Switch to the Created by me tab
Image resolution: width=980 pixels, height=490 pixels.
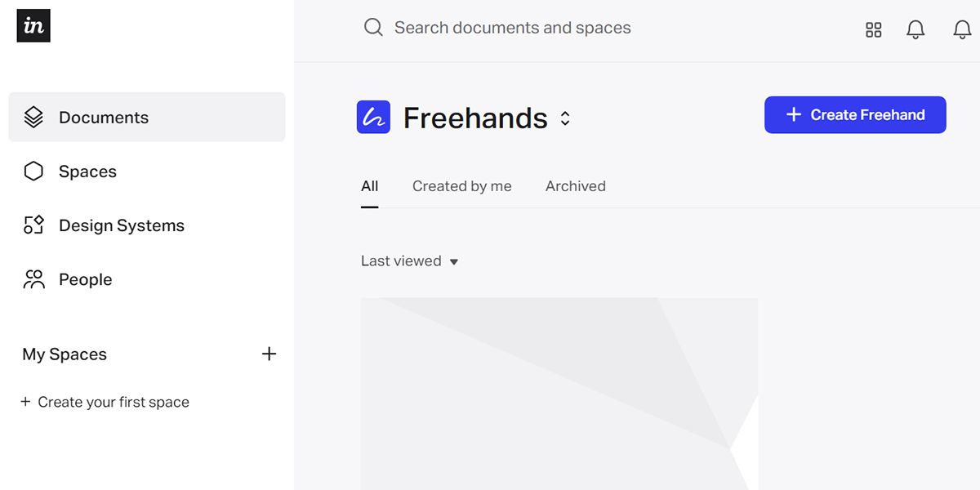[461, 185]
